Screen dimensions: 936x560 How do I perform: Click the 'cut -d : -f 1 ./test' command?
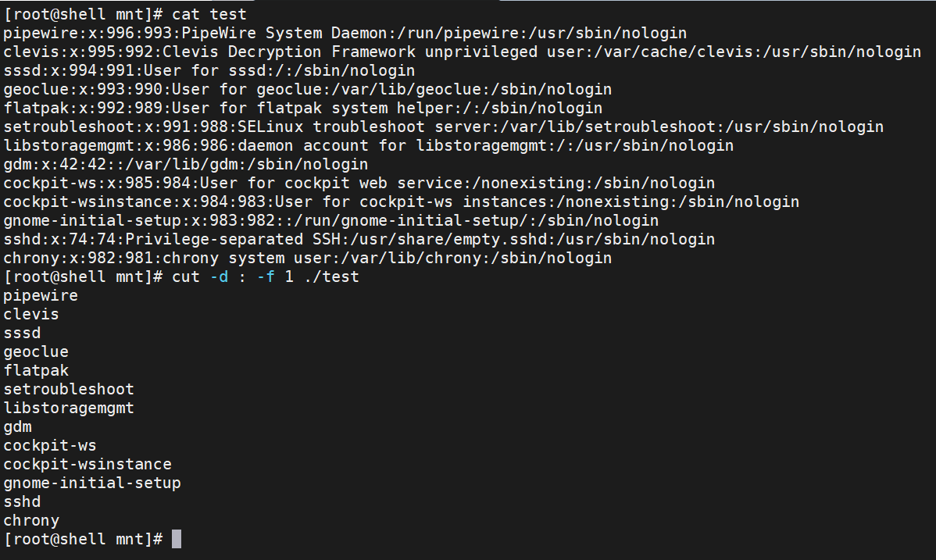(266, 277)
